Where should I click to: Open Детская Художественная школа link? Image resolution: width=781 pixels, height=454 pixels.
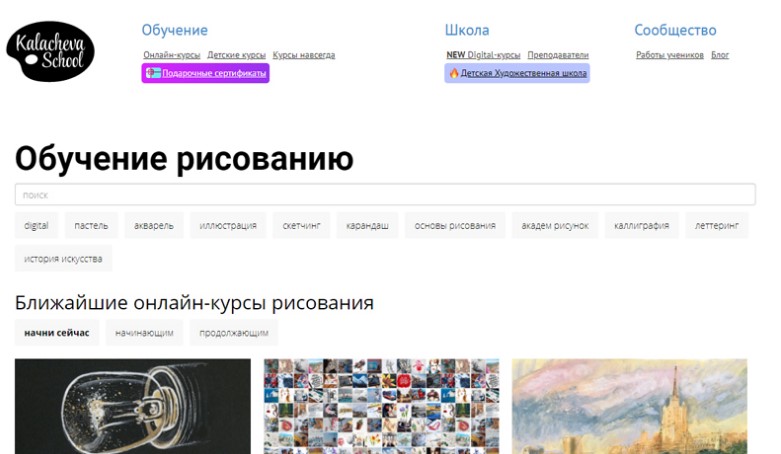517,73
